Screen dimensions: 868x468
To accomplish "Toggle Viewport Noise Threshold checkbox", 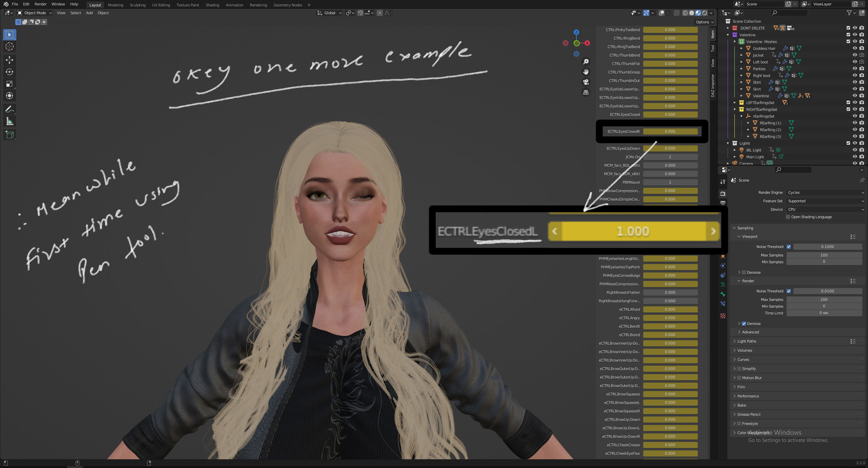I will 789,247.
